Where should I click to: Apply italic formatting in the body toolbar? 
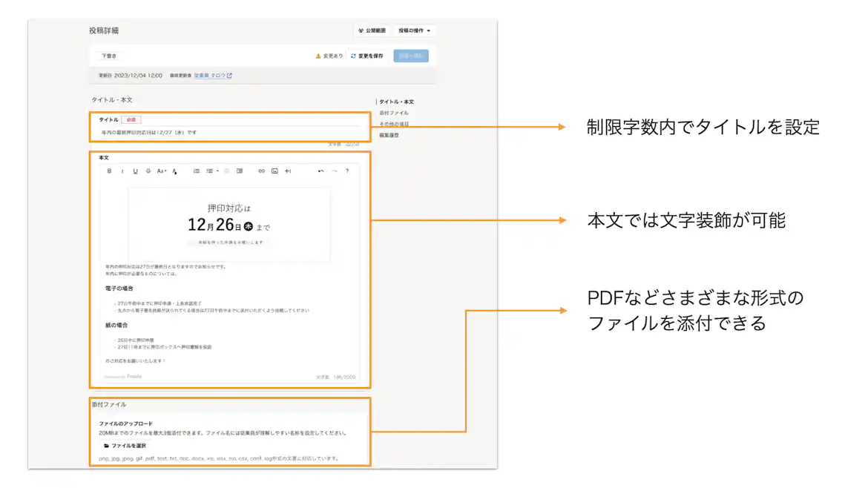pos(122,171)
